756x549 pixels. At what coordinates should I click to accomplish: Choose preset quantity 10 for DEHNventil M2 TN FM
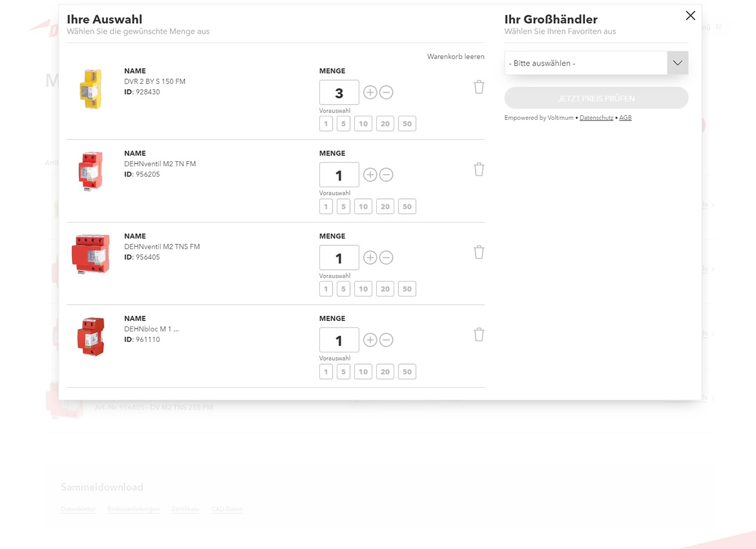point(363,206)
